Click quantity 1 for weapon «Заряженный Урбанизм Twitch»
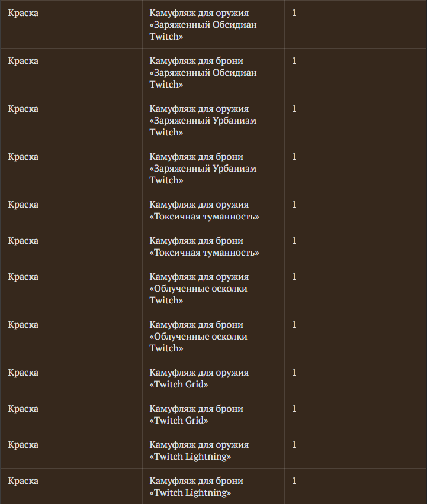The image size is (427, 504). (x=294, y=109)
